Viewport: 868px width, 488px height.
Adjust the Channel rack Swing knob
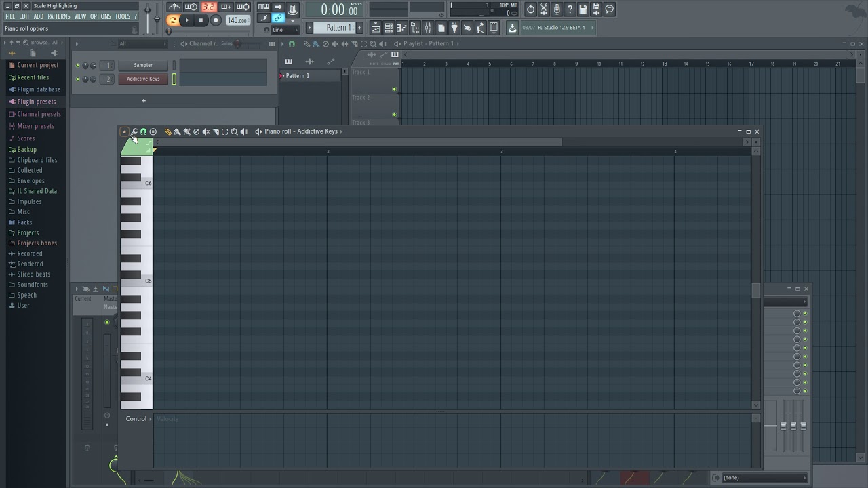[x=237, y=44]
